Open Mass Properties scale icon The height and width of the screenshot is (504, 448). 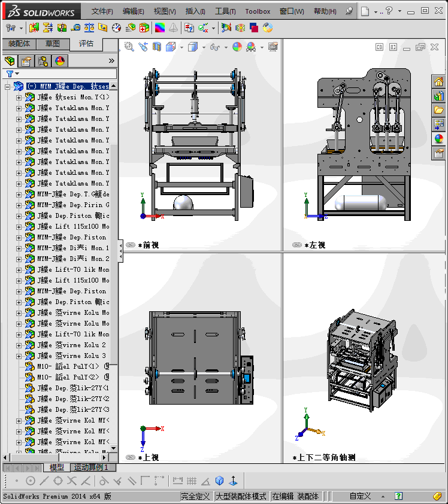click(x=89, y=28)
